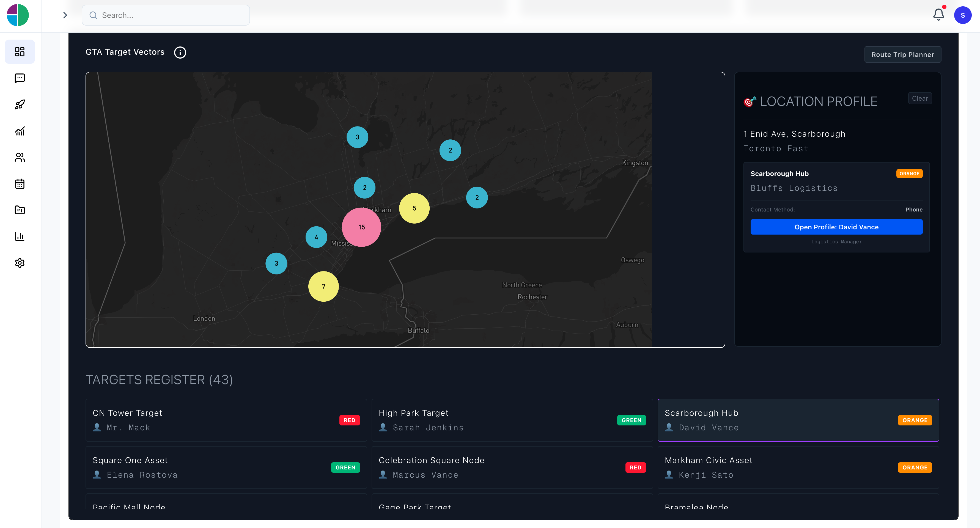
Task: Click the Toronto East region text
Action: 776,148
